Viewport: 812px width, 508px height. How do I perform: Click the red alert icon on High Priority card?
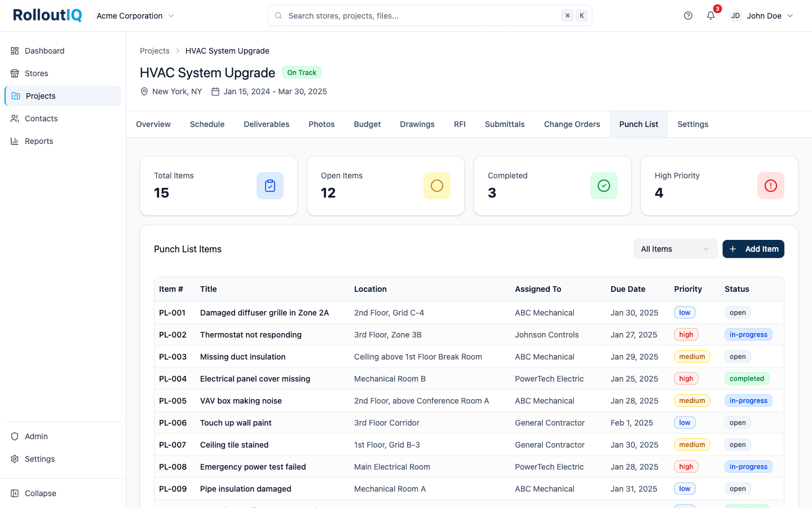click(771, 186)
